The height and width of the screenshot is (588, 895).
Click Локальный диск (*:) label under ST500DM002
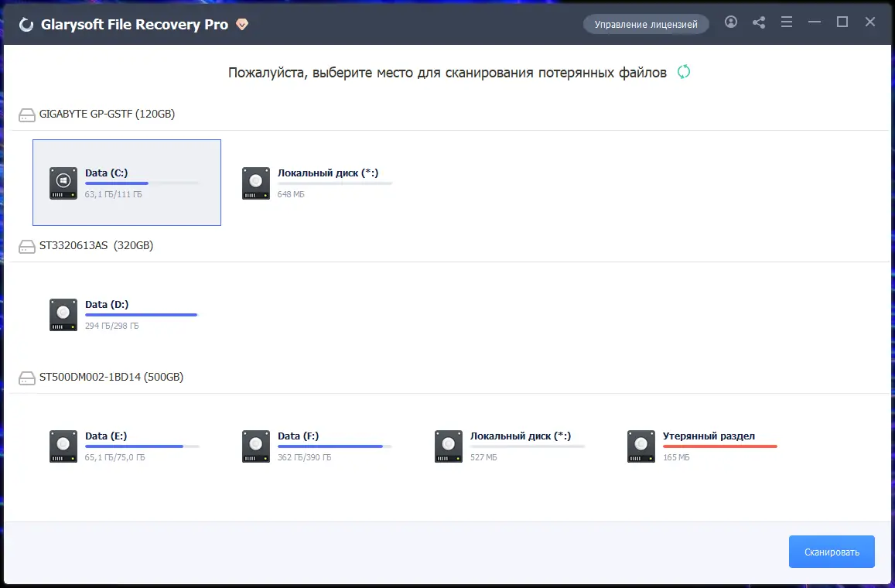pyautogui.click(x=521, y=436)
